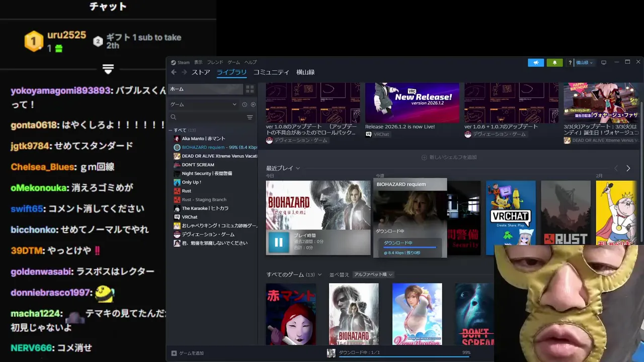Click the question mark help icon
The width and height of the screenshot is (644, 362).
(x=570, y=63)
